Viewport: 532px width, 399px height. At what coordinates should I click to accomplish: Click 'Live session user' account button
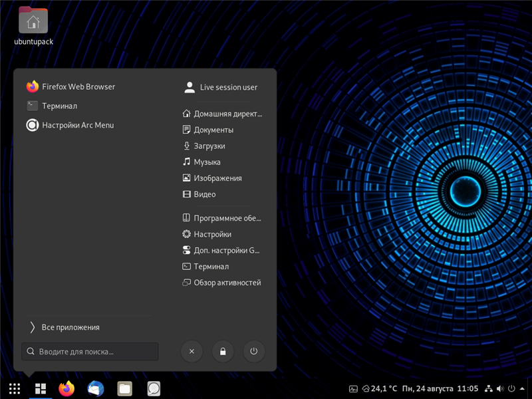(x=221, y=87)
